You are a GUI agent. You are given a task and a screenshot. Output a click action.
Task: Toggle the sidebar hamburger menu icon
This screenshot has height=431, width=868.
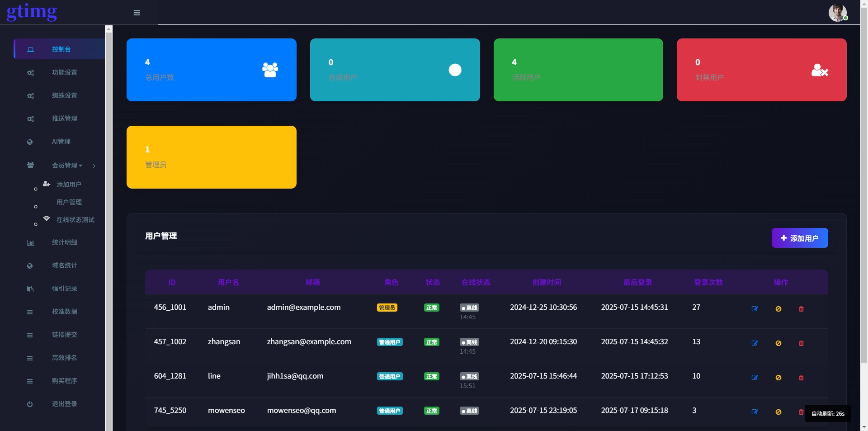(x=137, y=13)
